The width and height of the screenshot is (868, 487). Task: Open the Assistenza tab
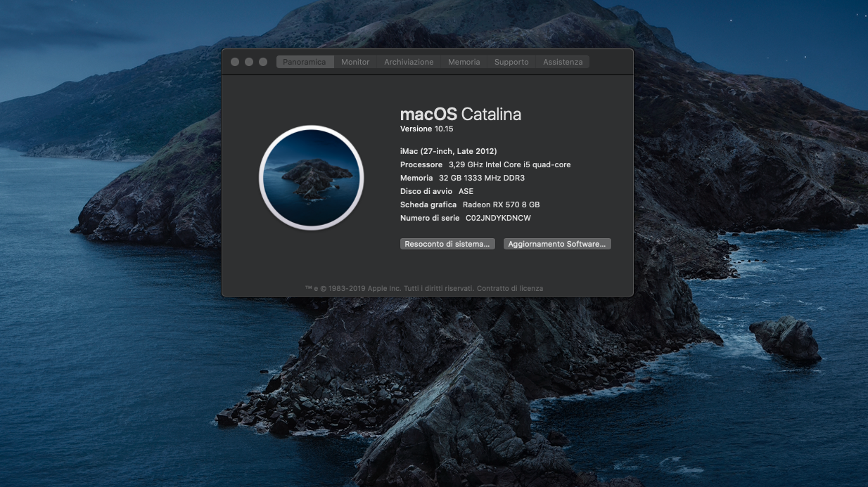click(563, 62)
